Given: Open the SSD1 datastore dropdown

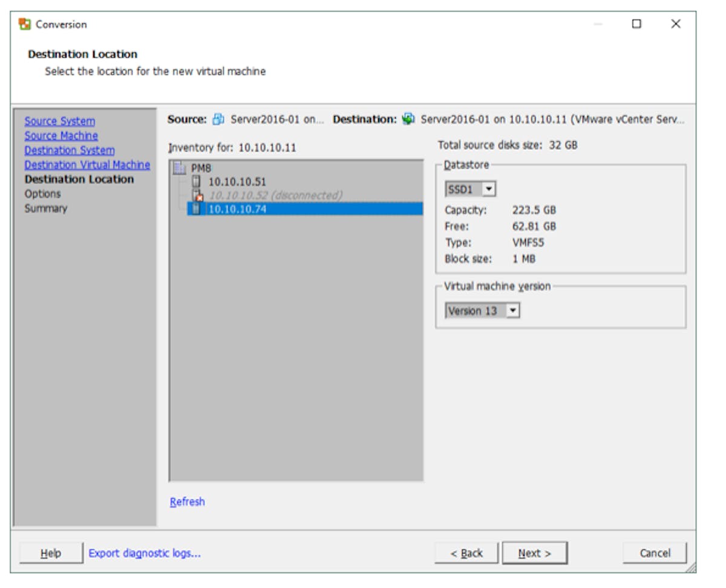Looking at the screenshot, I should (489, 189).
